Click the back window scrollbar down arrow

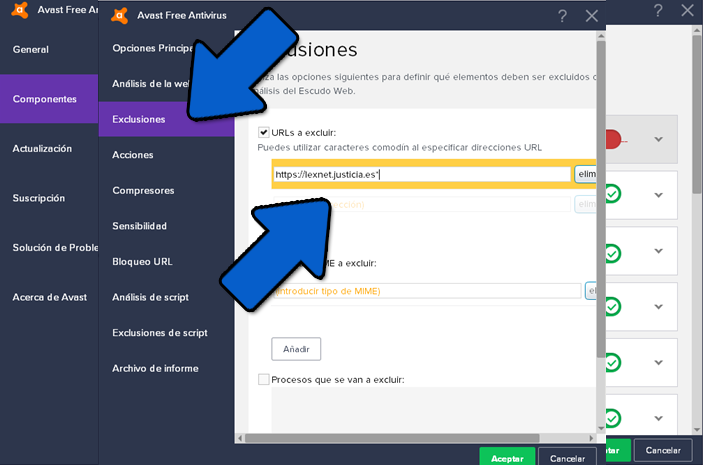[x=697, y=430]
